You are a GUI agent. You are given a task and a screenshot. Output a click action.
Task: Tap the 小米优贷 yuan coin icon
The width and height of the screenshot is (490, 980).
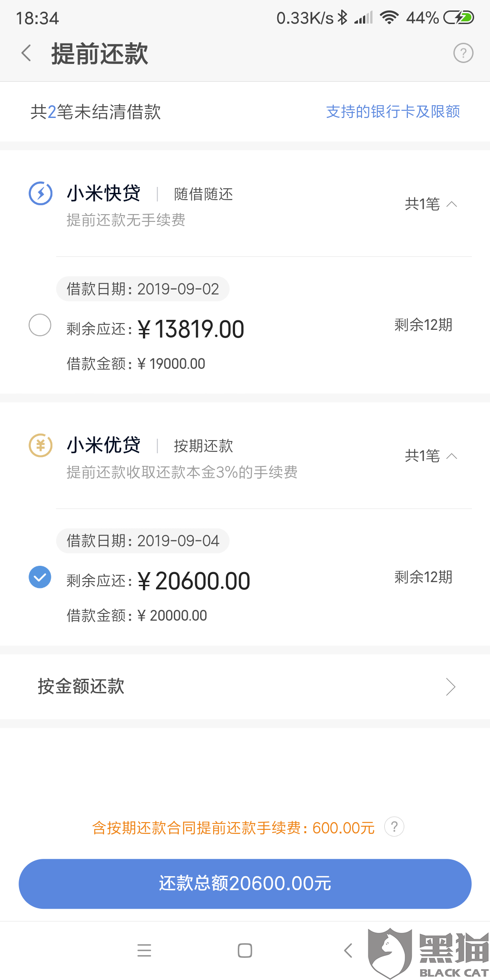pos(41,445)
